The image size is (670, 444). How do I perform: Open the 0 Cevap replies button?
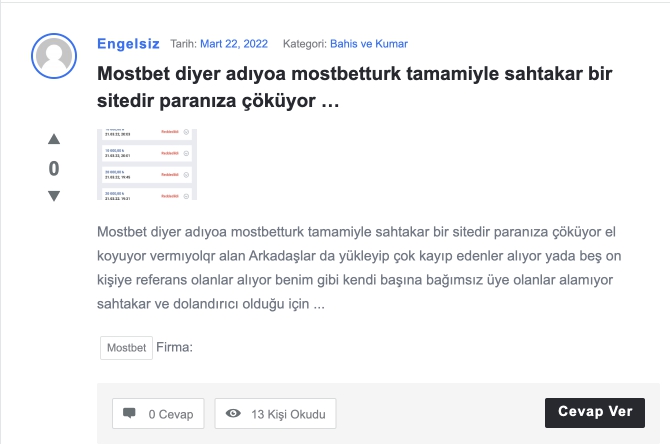coord(158,414)
